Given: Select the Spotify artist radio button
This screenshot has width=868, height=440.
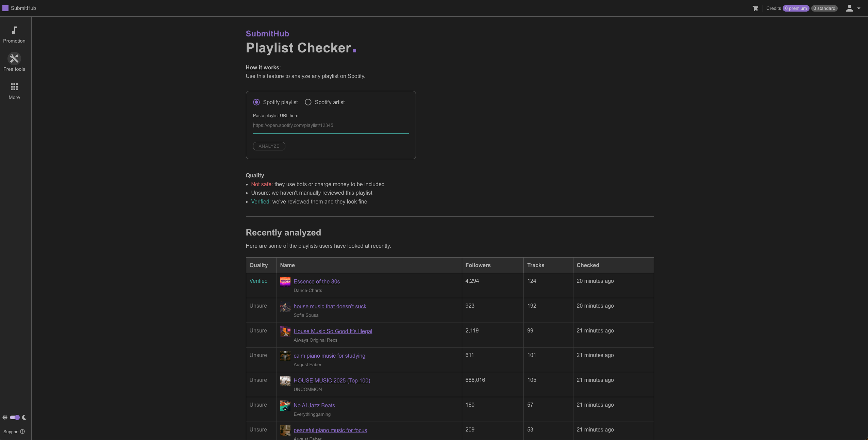Looking at the screenshot, I should click(x=308, y=102).
